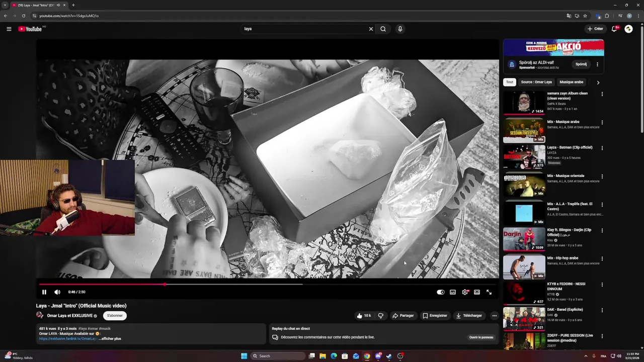644x362 pixels.
Task: Expand description with afficher plus
Action: tap(111, 338)
